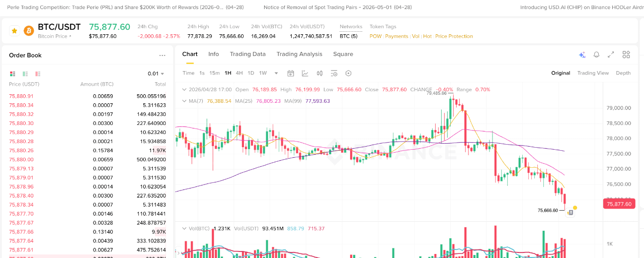This screenshot has width=644, height=258.
Task: Open the AI assistant sparkle icon
Action: pyautogui.click(x=582, y=54)
